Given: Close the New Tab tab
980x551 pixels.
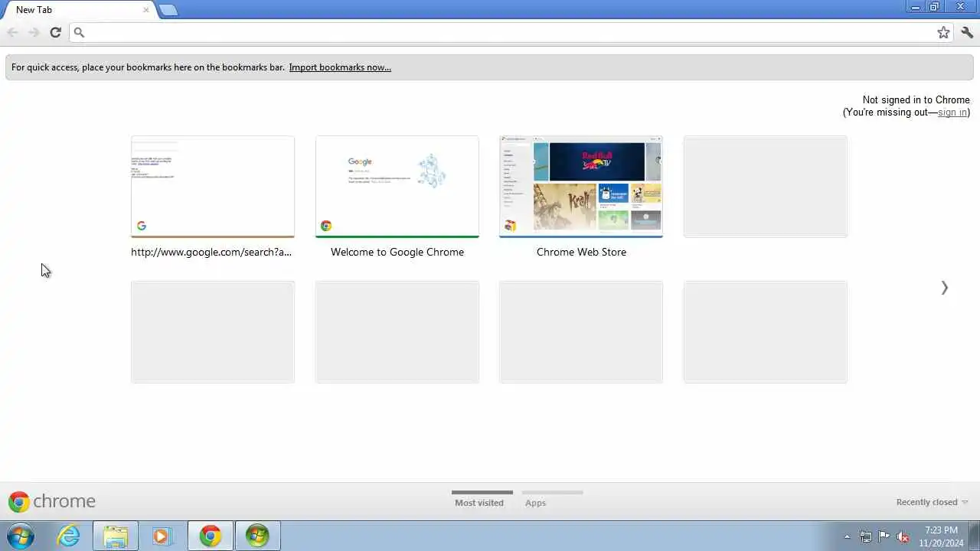Looking at the screenshot, I should pyautogui.click(x=146, y=10).
